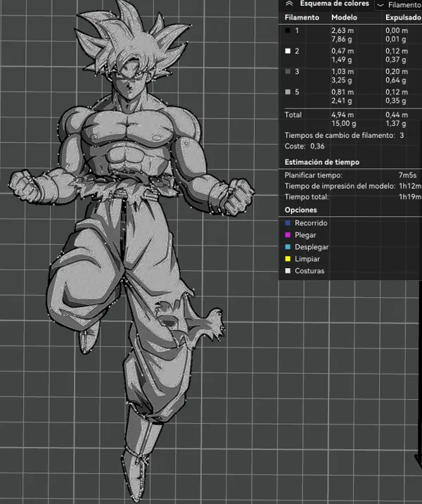422x504 pixels.
Task: Click the Estimación de tiempo heading
Action: (x=322, y=162)
